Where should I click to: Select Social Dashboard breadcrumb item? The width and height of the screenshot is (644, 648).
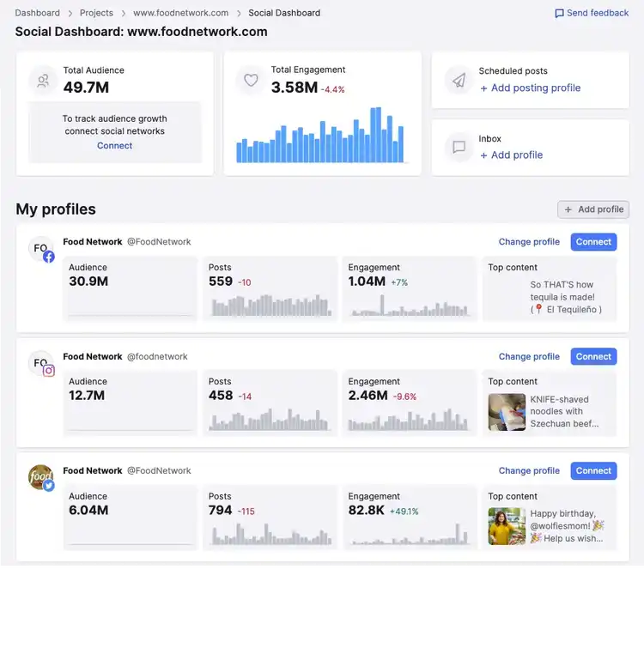284,13
